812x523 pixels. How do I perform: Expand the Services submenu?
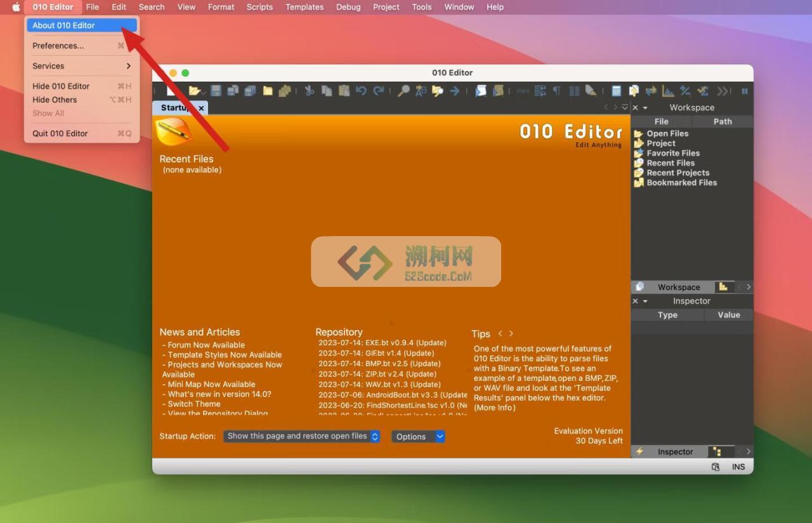pos(82,66)
